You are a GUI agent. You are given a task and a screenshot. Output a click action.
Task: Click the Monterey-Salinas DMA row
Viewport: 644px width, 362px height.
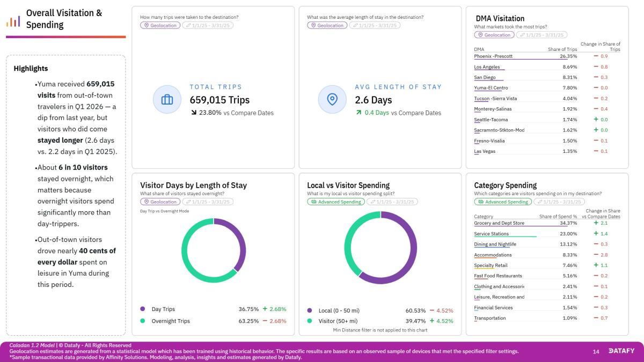pos(547,109)
